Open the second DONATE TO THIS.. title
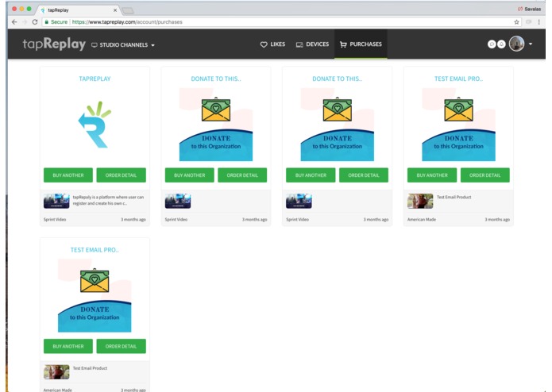The image size is (552, 392). pos(338,79)
